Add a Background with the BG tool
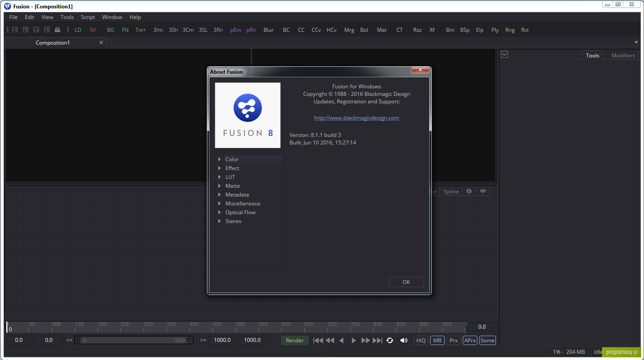This screenshot has height=360, width=644. (x=111, y=30)
